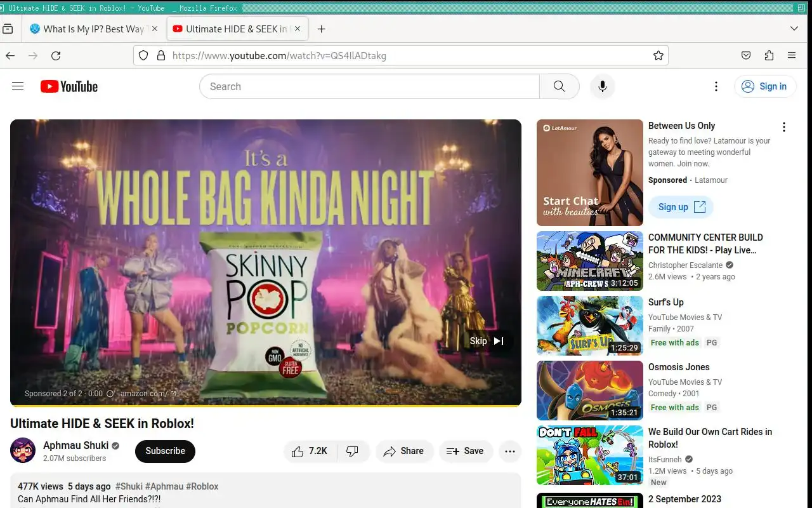Screen dimensions: 812x508
Task: Open Latamour ad options three-dot menu
Action: coord(784,127)
